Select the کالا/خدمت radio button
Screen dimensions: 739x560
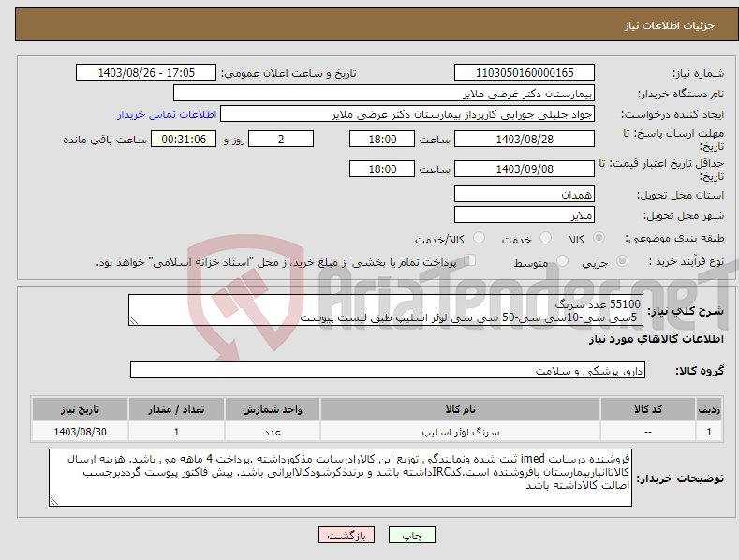click(479, 238)
